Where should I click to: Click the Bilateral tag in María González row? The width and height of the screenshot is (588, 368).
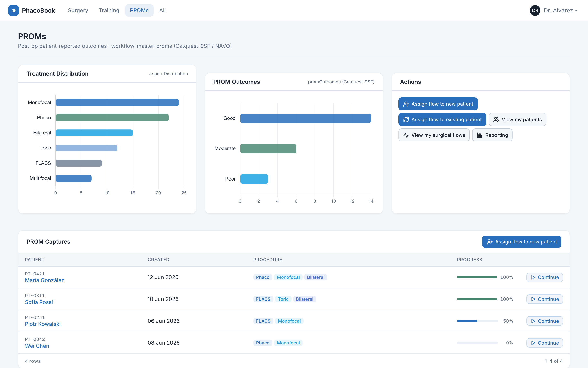315,277
